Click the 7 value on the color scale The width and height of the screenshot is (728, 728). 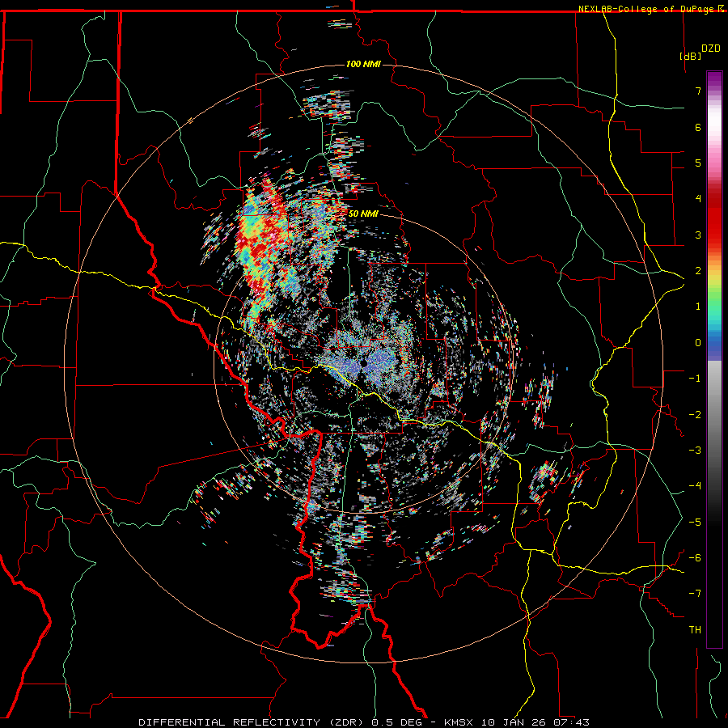[x=698, y=91]
